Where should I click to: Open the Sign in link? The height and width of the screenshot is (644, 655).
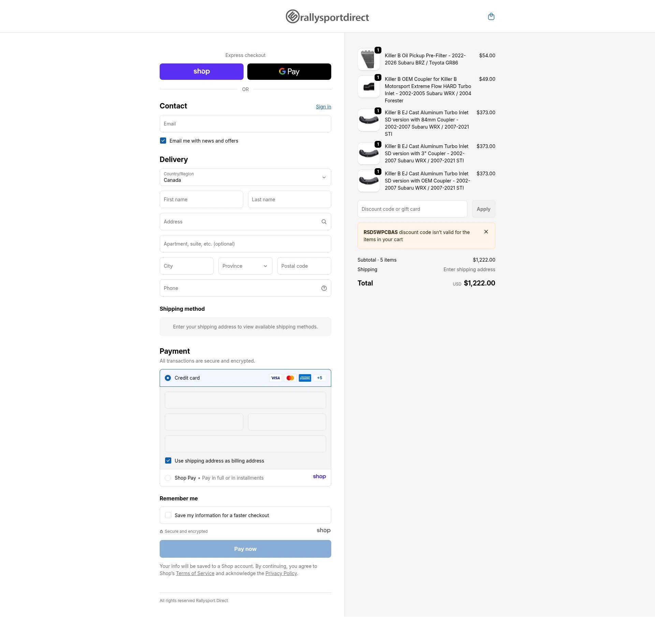pos(323,106)
